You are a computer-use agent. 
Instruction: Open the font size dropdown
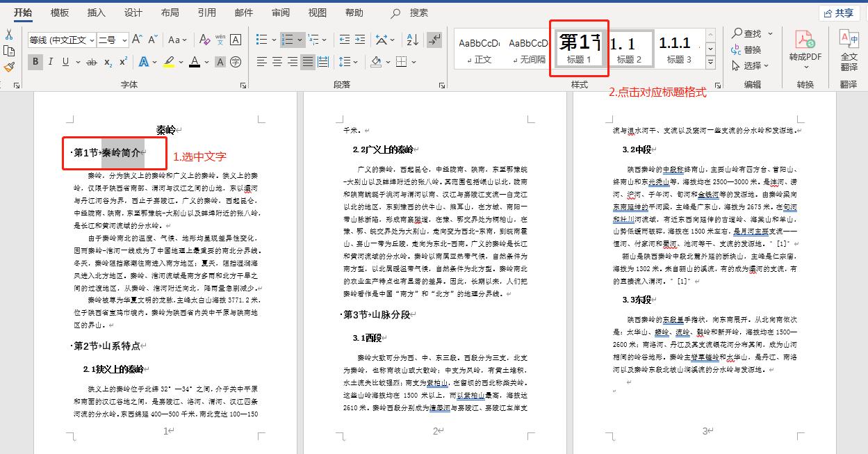pos(123,40)
